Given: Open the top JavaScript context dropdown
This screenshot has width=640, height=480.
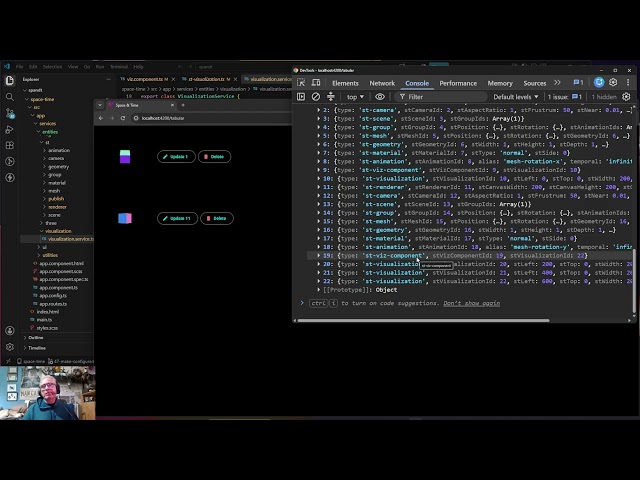Looking at the screenshot, I should [355, 97].
